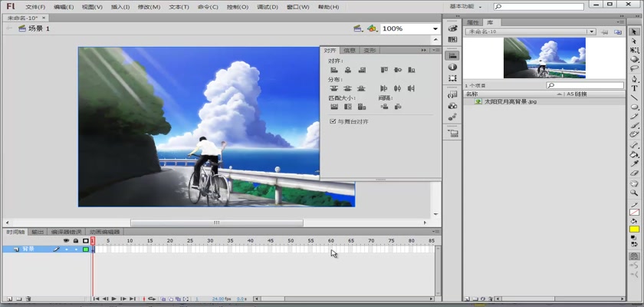Open 控制(O) menu
Viewport: 644px width, 307px height.
[x=238, y=7]
